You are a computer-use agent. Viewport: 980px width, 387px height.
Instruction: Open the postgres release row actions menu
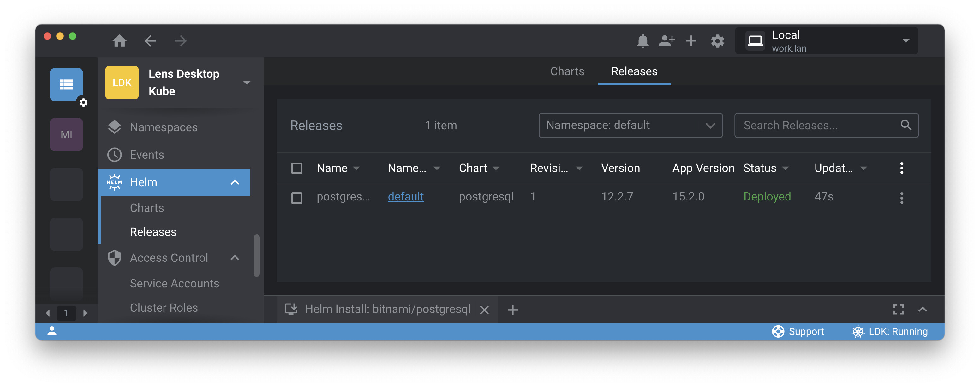point(901,197)
